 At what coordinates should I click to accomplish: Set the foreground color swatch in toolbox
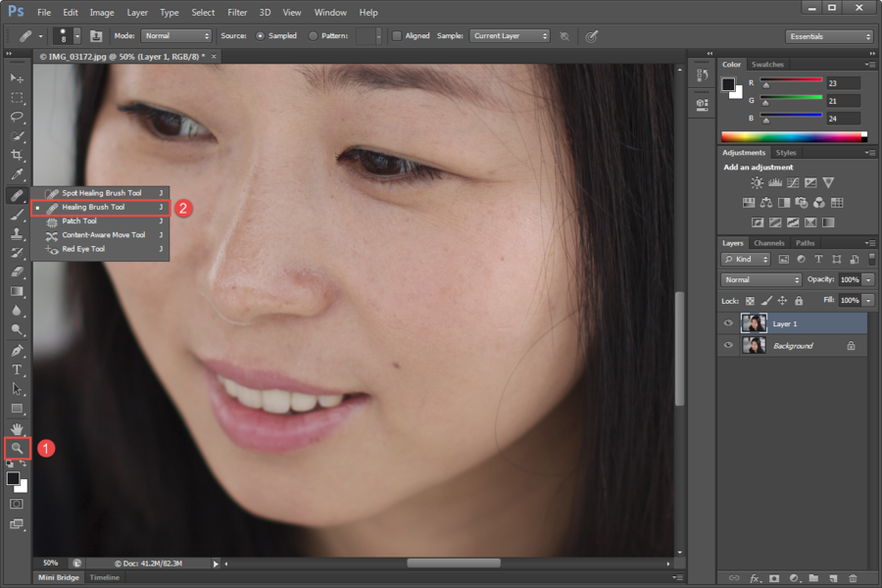13,479
